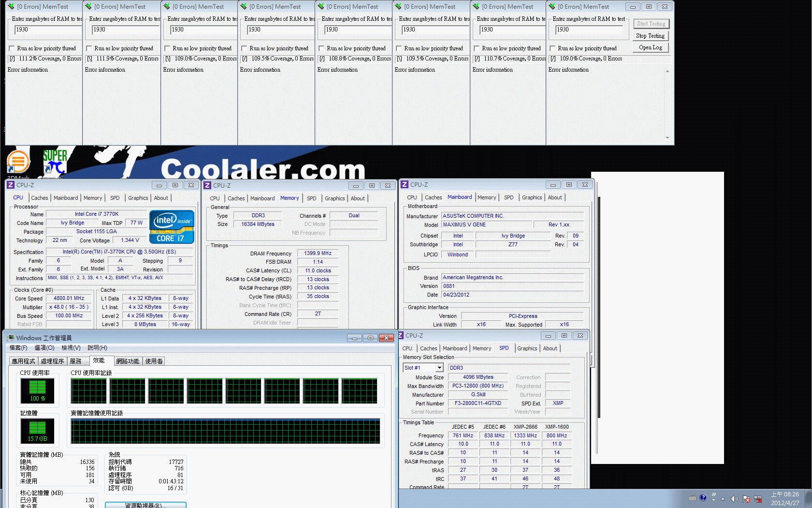Viewport: 812px width, 508px height.
Task: Switch to the 應用程式 tab in Task Manager
Action: pos(24,361)
